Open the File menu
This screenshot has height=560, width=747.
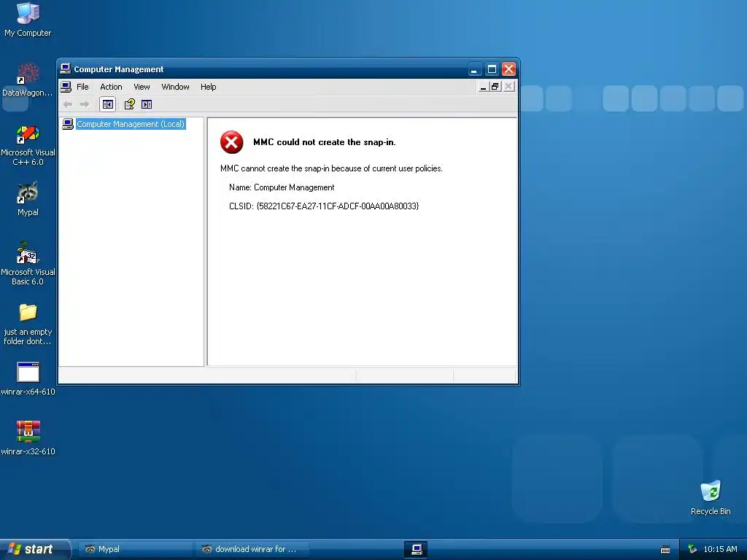point(82,87)
